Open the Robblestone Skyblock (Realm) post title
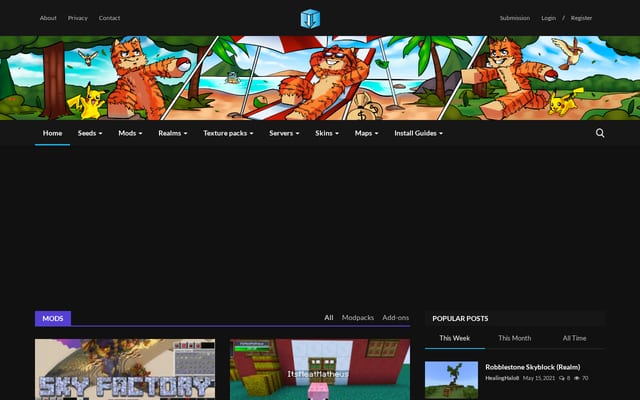Viewport: 640px width, 400px height. click(533, 367)
